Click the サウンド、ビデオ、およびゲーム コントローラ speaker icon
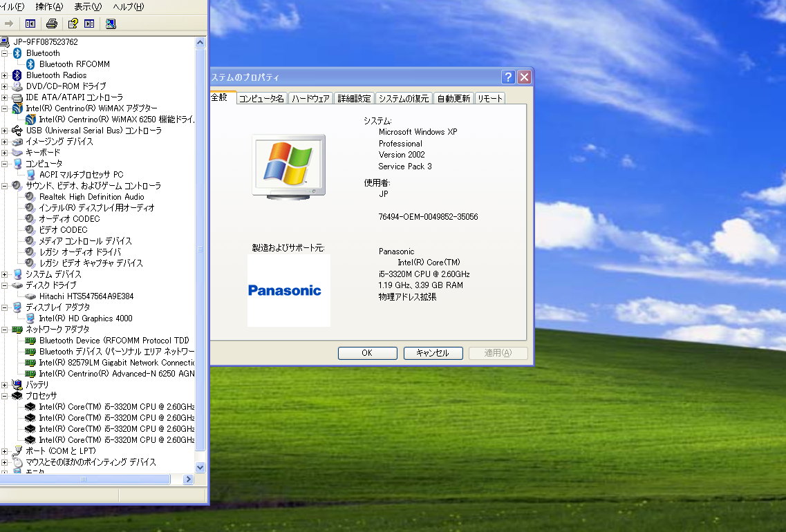 (17, 186)
